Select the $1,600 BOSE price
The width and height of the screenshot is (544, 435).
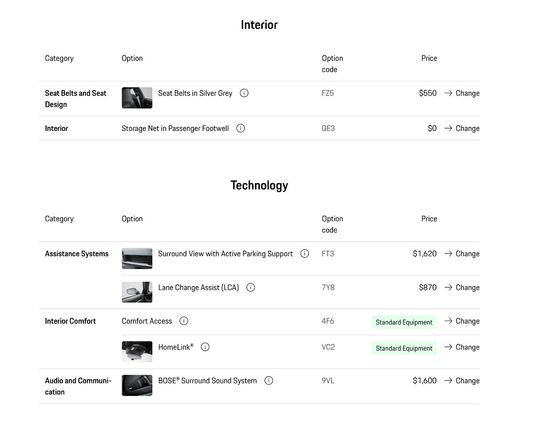pos(425,381)
